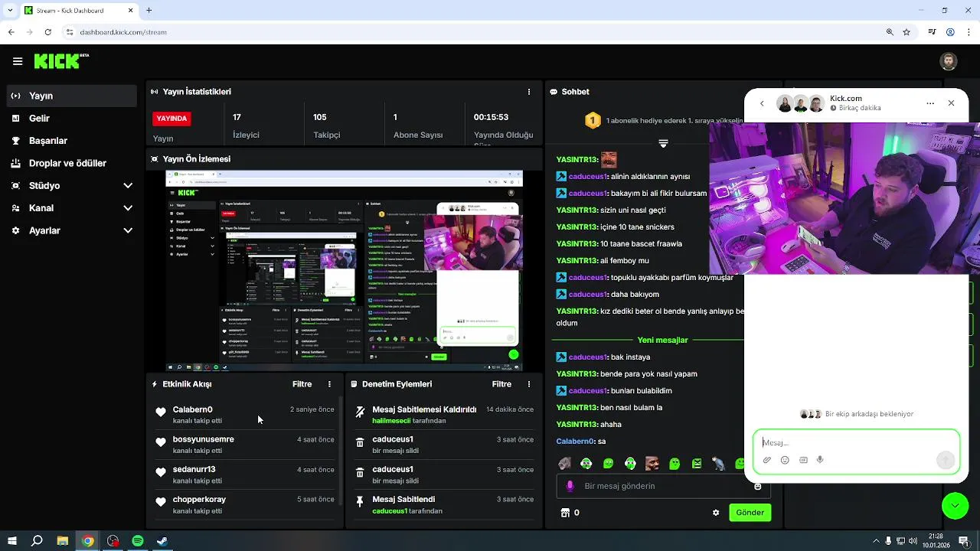Click the gold number 1 gift badge
980x551 pixels.
[593, 121]
